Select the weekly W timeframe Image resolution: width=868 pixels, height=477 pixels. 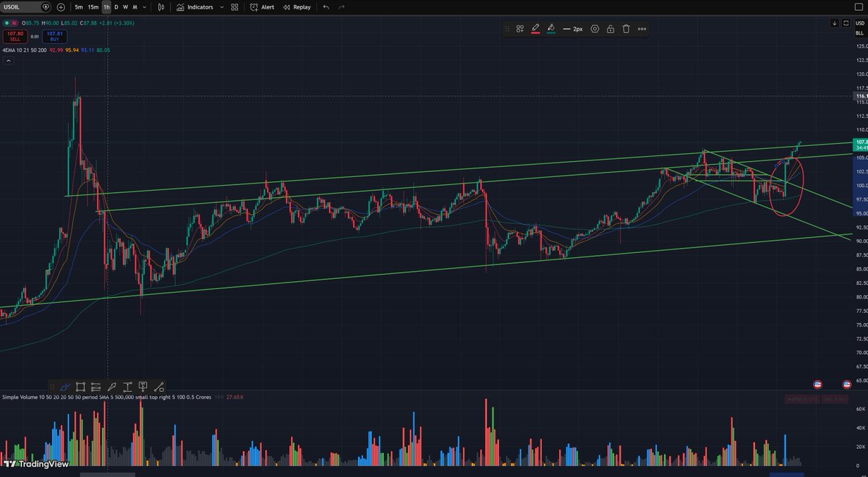click(125, 7)
